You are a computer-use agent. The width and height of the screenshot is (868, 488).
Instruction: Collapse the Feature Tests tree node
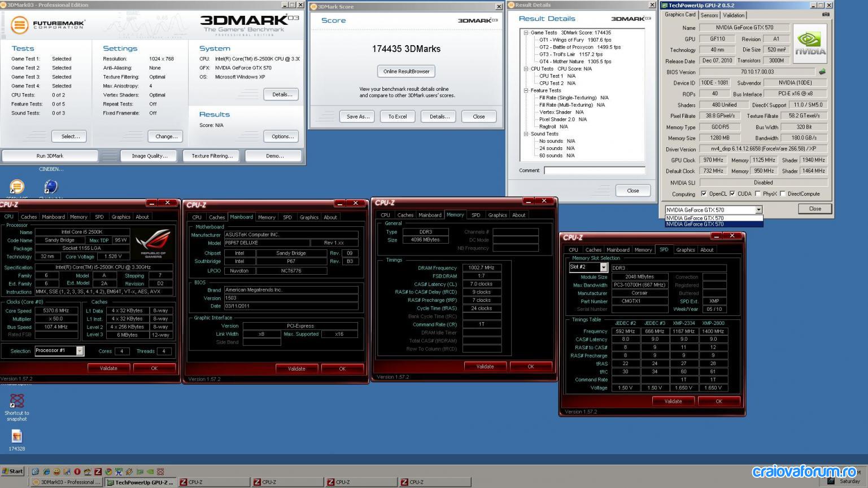pyautogui.click(x=526, y=90)
